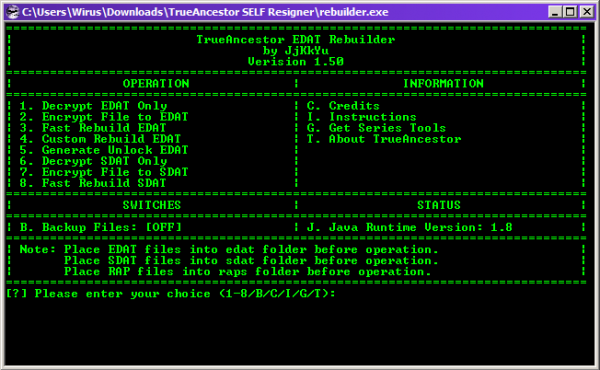Choose the Fast Rebuild SDAT entry
Image resolution: width=600 pixels, height=370 pixels.
pyautogui.click(x=93, y=183)
